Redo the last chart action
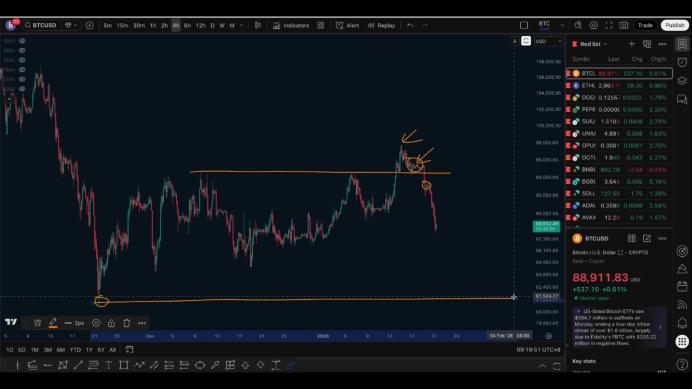692x389 pixels. 425,26
